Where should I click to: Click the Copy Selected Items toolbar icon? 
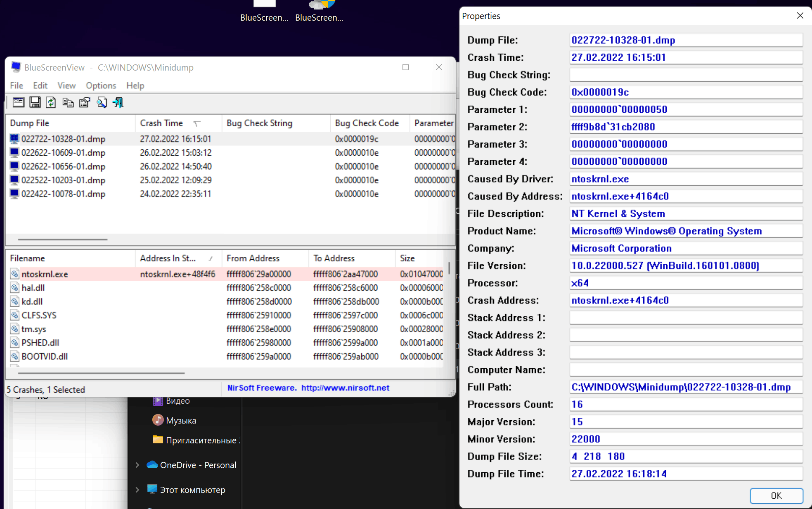pos(68,102)
